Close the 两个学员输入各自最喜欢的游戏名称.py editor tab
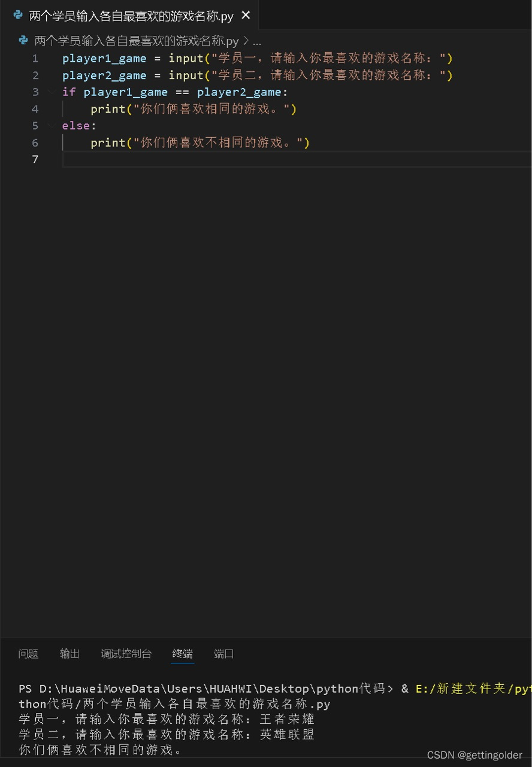This screenshot has width=532, height=767. tap(246, 16)
